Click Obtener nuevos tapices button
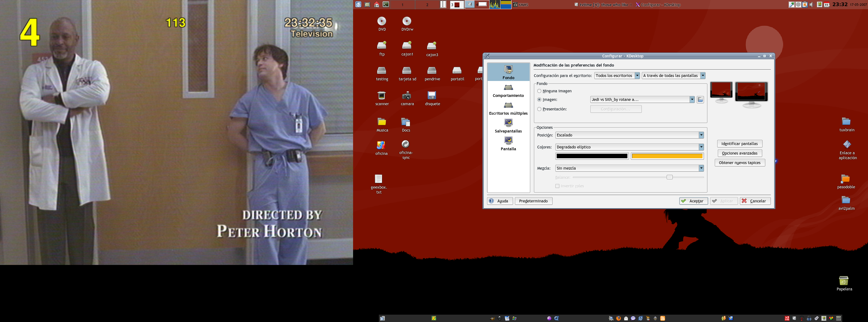The height and width of the screenshot is (322, 868). (739, 163)
